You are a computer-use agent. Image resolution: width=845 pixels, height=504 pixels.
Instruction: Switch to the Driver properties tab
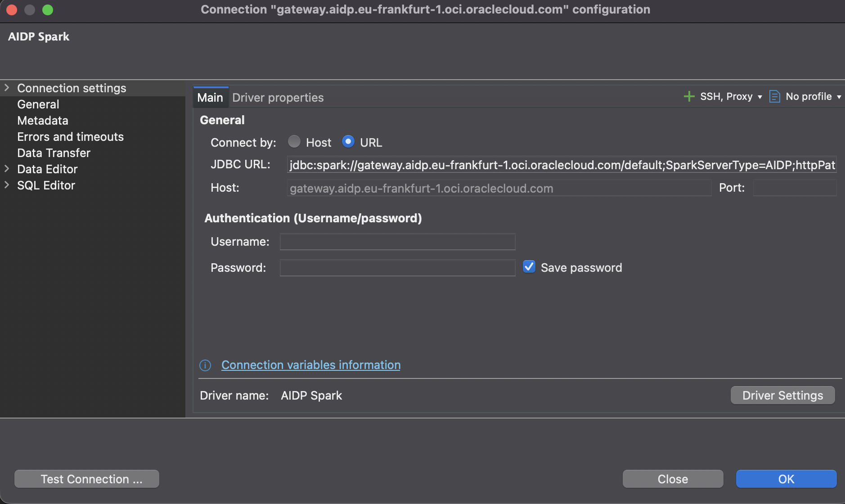coord(278,98)
